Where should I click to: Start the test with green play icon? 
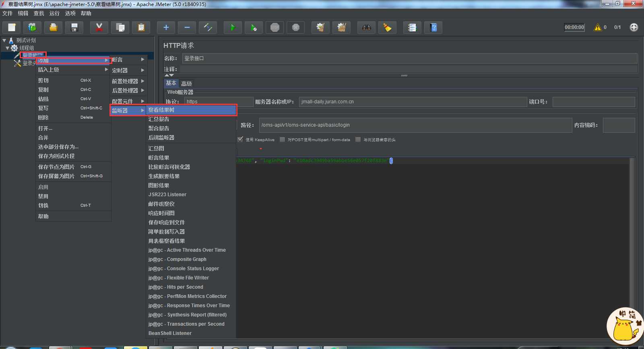233,27
